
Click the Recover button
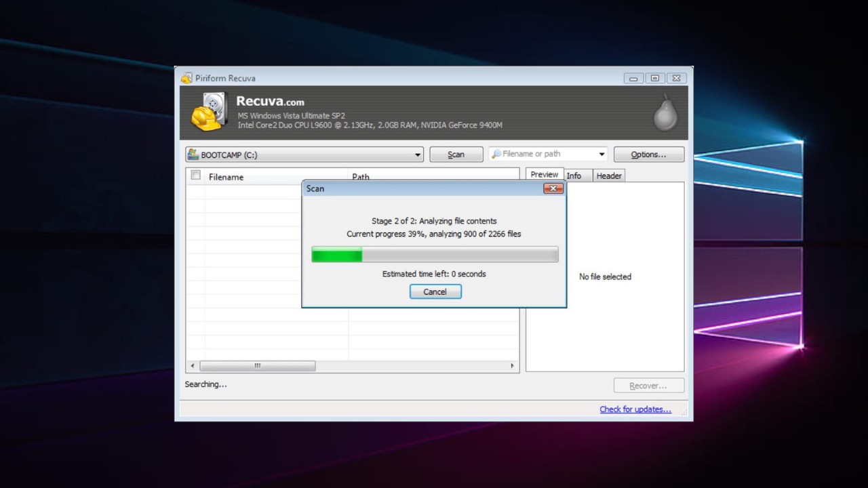[649, 386]
